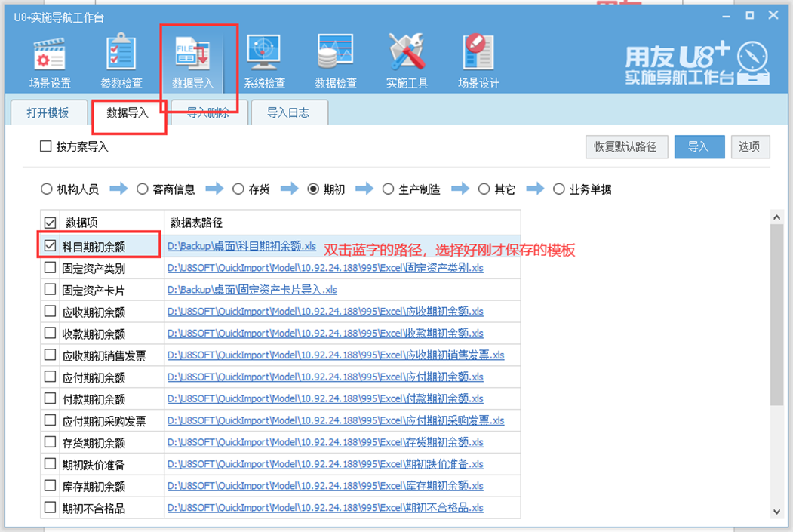Screen dimensions: 793x532
Task: Close the U8+实施导航工作台 window
Action: 773,15
